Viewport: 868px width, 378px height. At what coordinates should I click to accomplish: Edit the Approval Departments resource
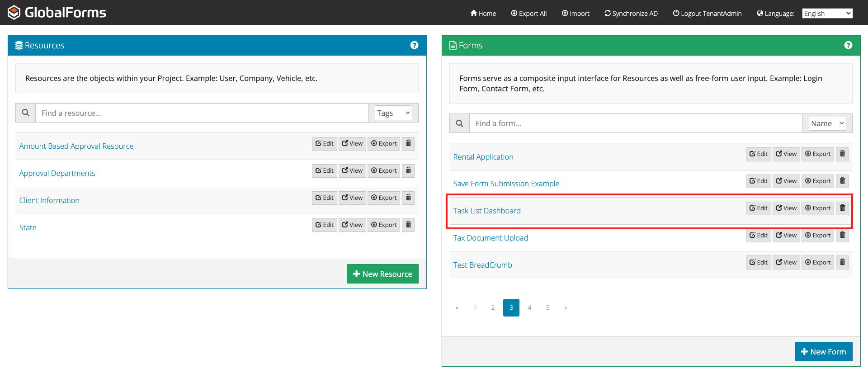coord(325,170)
